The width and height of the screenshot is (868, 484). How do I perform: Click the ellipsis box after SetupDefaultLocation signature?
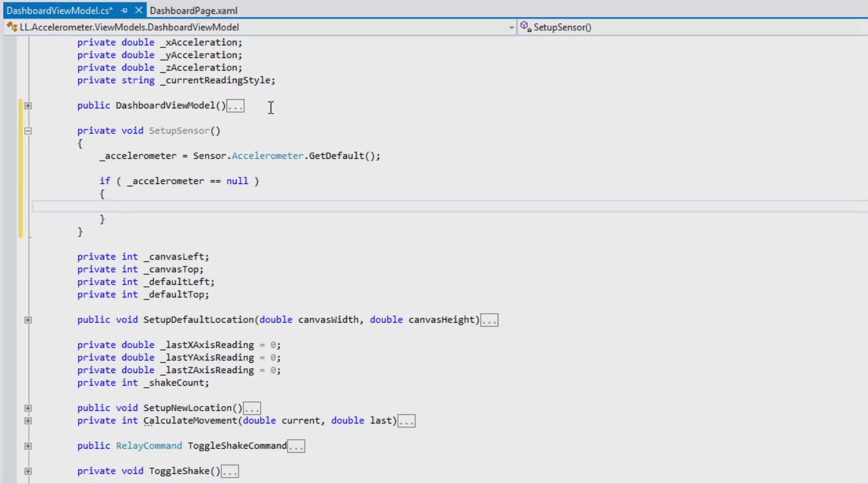tap(490, 321)
